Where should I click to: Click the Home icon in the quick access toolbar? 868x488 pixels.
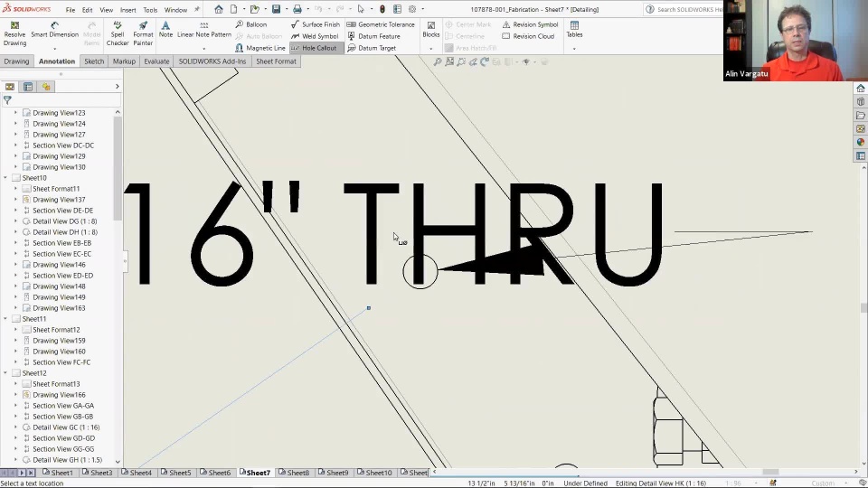point(219,9)
